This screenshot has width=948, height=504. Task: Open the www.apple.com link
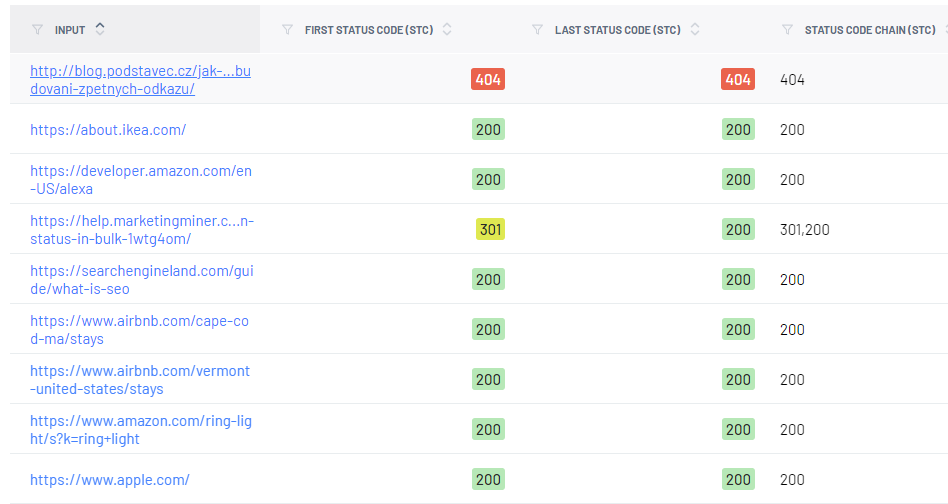(x=110, y=480)
